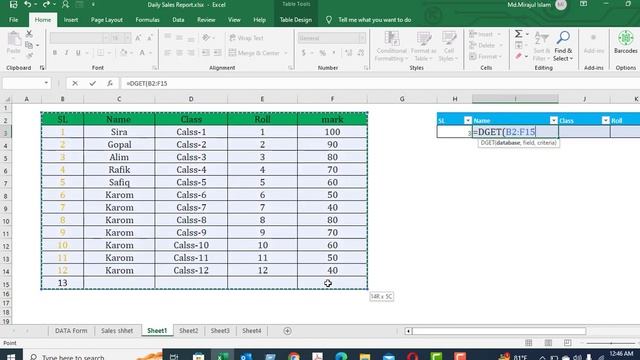Switch to the Formulas tab

coord(147,20)
